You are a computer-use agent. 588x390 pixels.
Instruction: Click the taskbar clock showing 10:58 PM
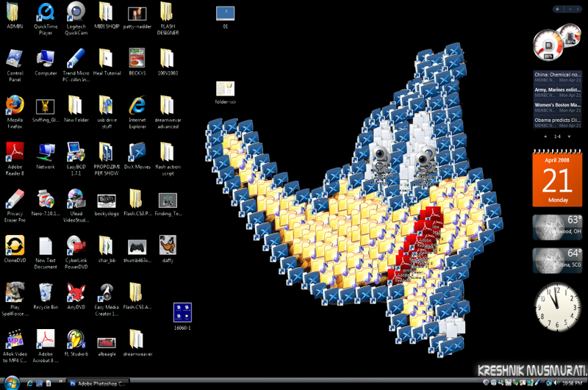coord(573,383)
